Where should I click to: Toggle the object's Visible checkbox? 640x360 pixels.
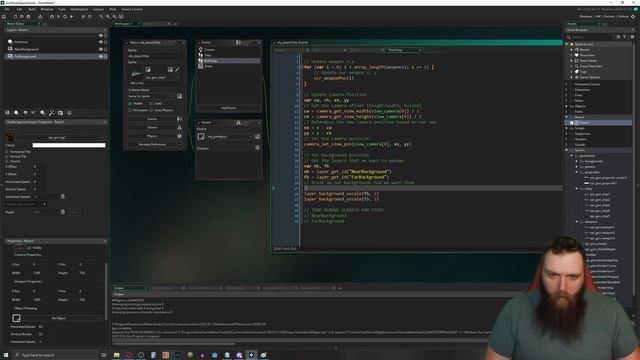[130, 104]
